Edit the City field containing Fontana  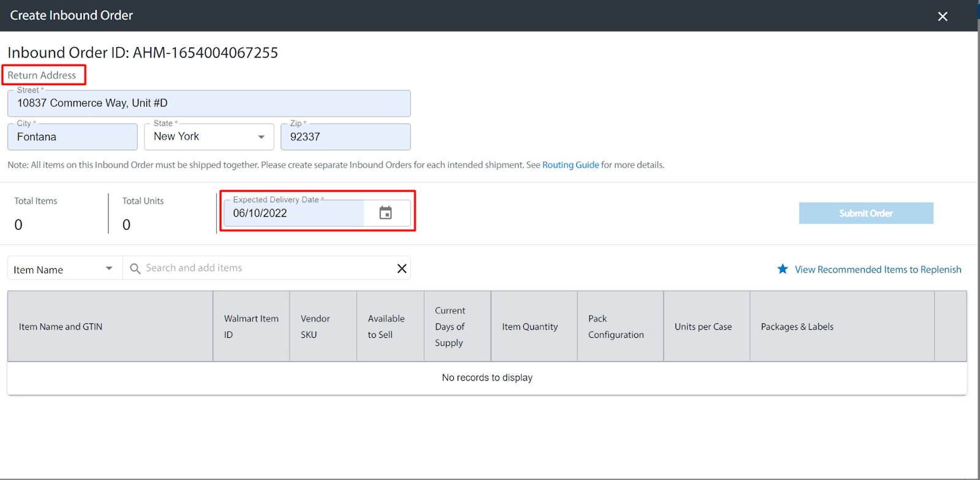pos(72,137)
